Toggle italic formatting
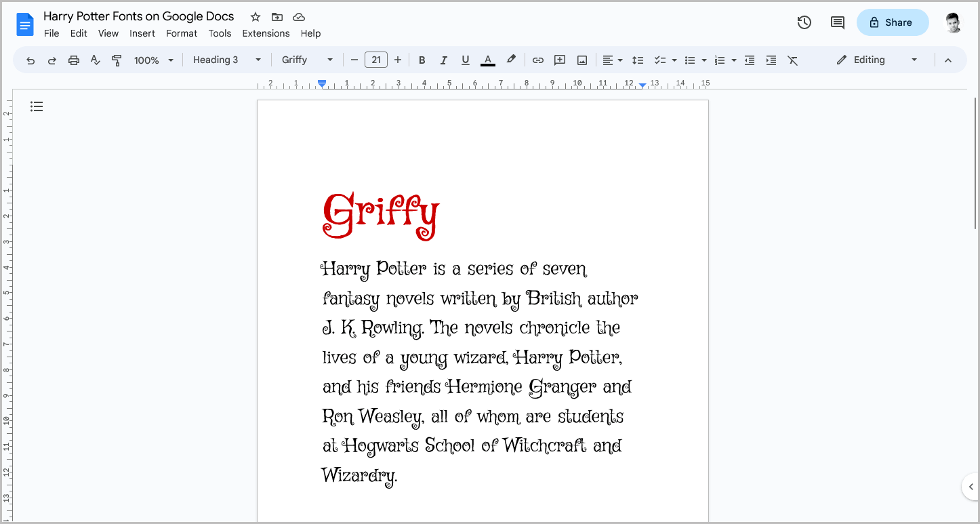This screenshot has width=980, height=524. [x=444, y=60]
